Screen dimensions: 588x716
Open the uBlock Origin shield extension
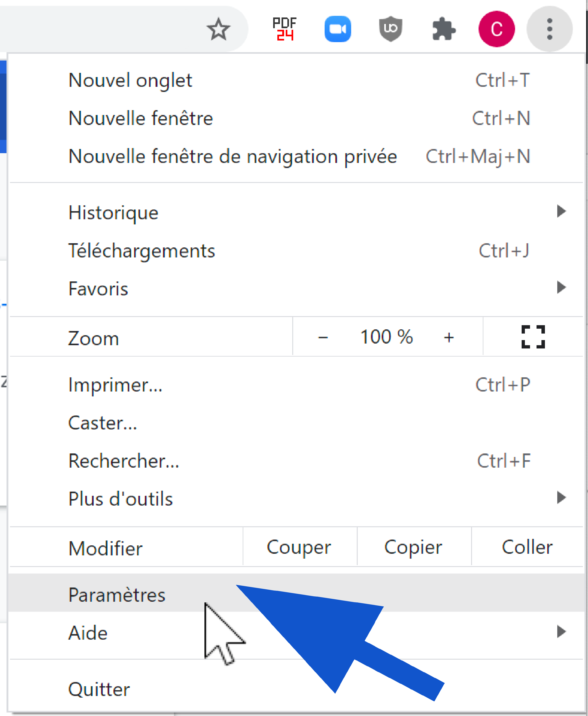click(x=391, y=29)
